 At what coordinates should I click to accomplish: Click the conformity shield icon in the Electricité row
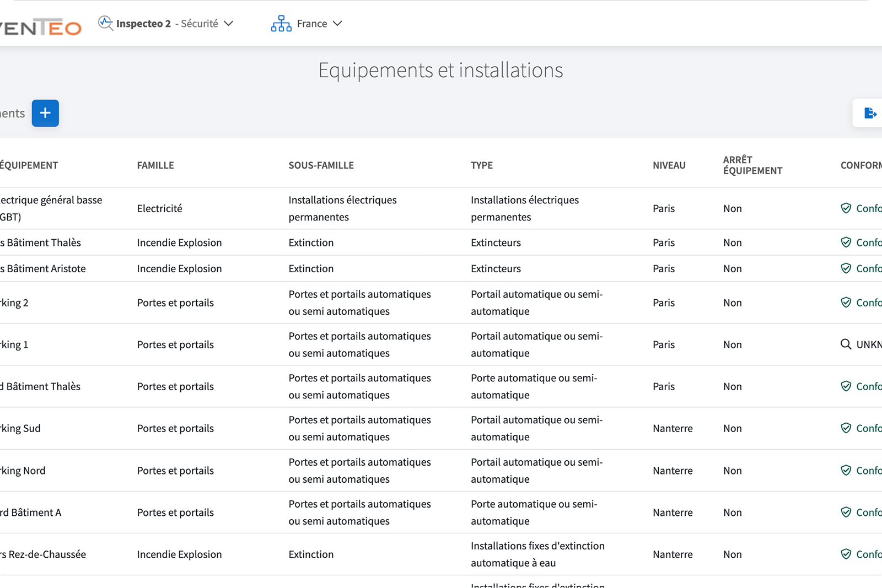point(846,208)
